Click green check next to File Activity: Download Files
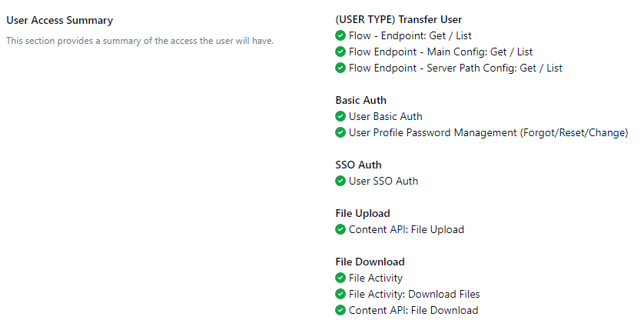 tap(340, 294)
